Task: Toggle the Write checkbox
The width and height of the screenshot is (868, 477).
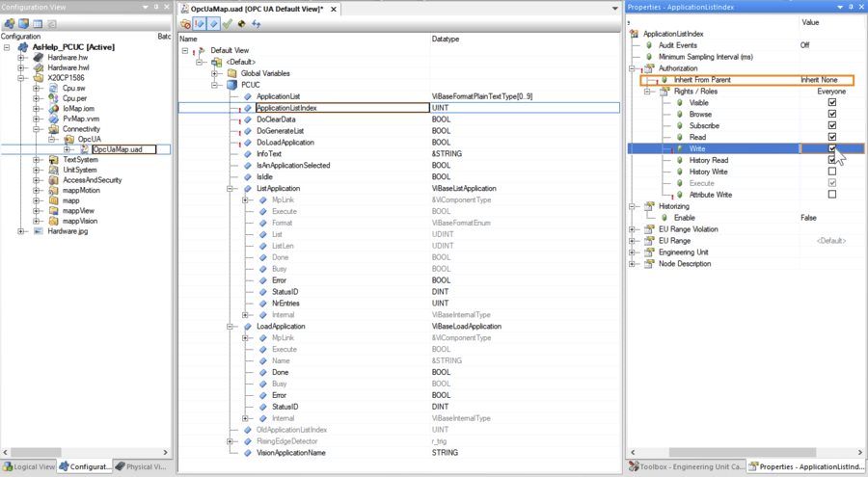Action: tap(832, 148)
